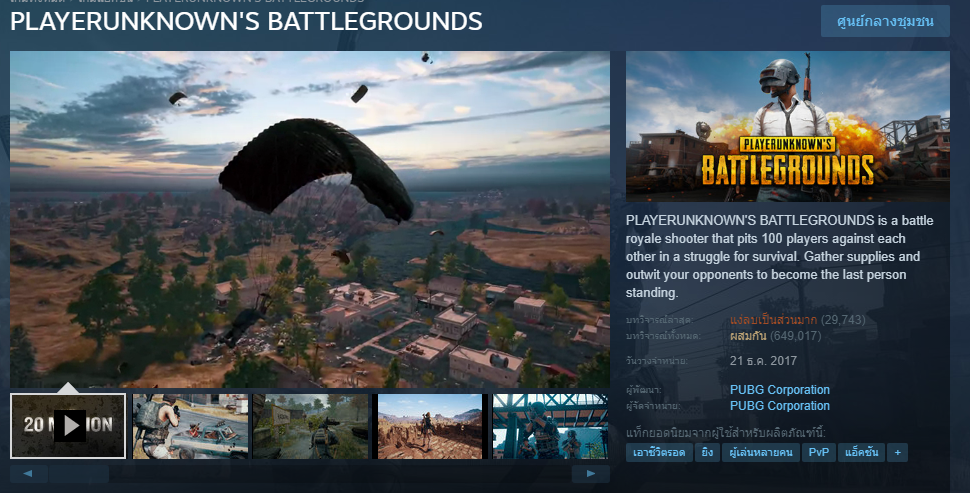970x493 pixels.
Task: Select the car chase screenshot thumbnail
Action: click(191, 426)
